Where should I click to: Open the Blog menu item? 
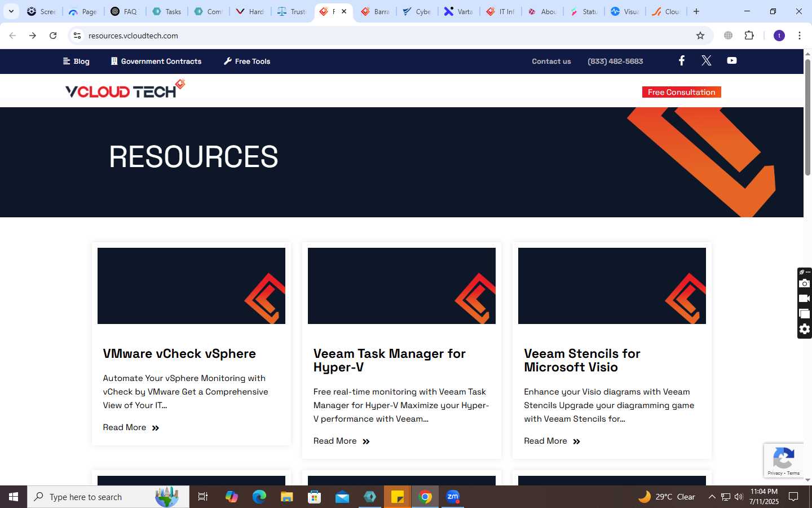[x=76, y=61]
